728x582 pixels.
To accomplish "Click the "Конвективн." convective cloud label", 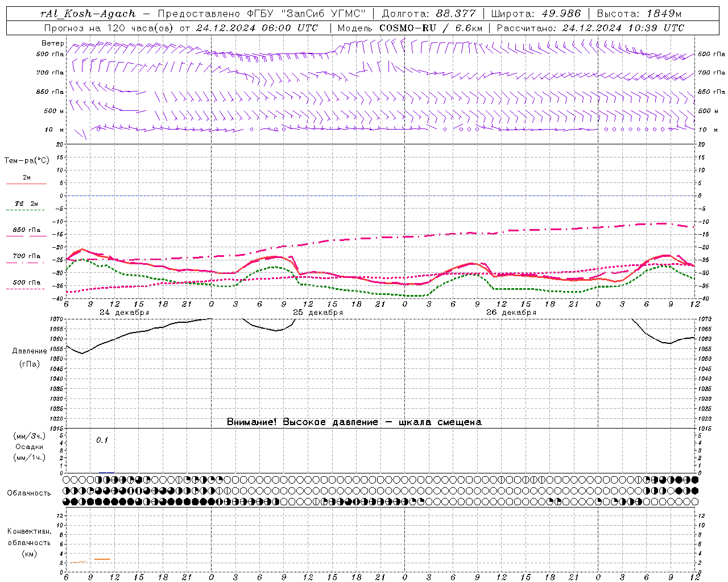I will point(29,531).
